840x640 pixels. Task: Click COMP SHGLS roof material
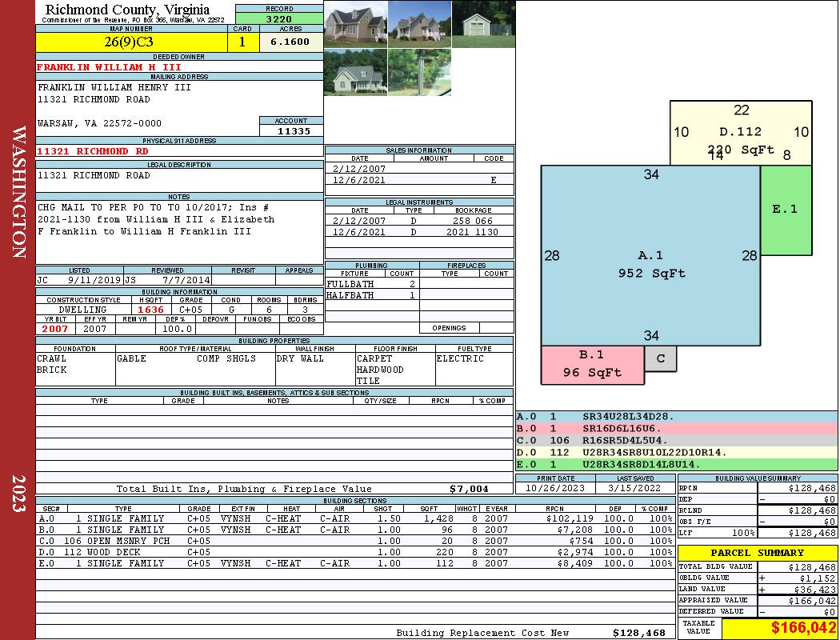[226, 358]
